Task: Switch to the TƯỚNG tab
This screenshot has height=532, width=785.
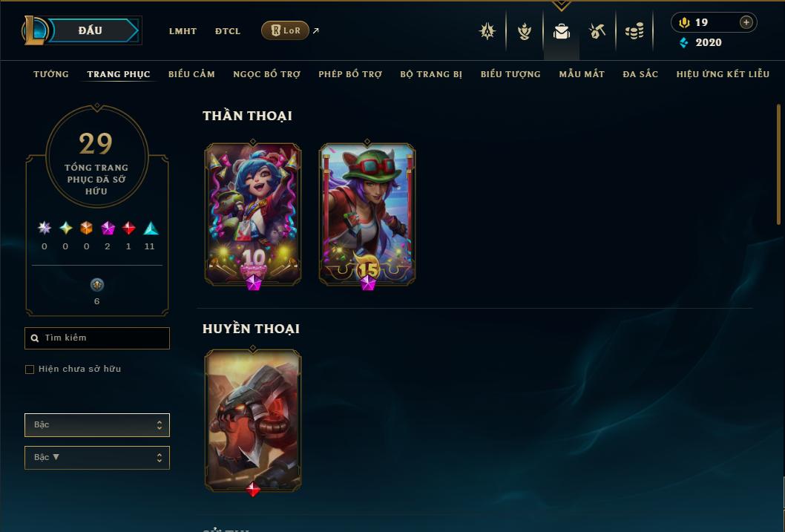Action: point(51,74)
